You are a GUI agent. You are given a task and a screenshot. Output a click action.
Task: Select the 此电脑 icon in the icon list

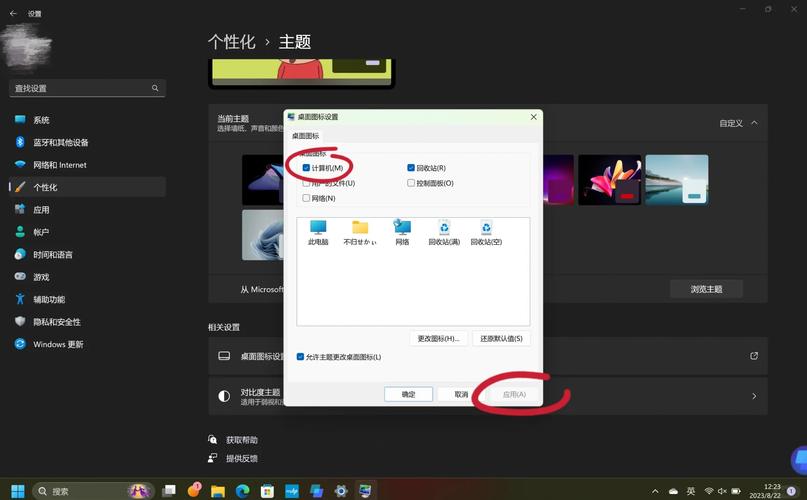click(x=318, y=232)
